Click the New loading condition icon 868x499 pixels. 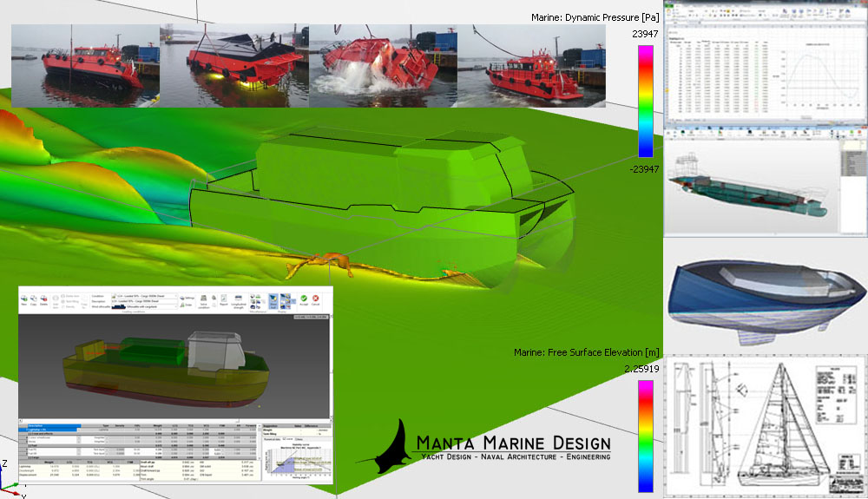(x=23, y=300)
